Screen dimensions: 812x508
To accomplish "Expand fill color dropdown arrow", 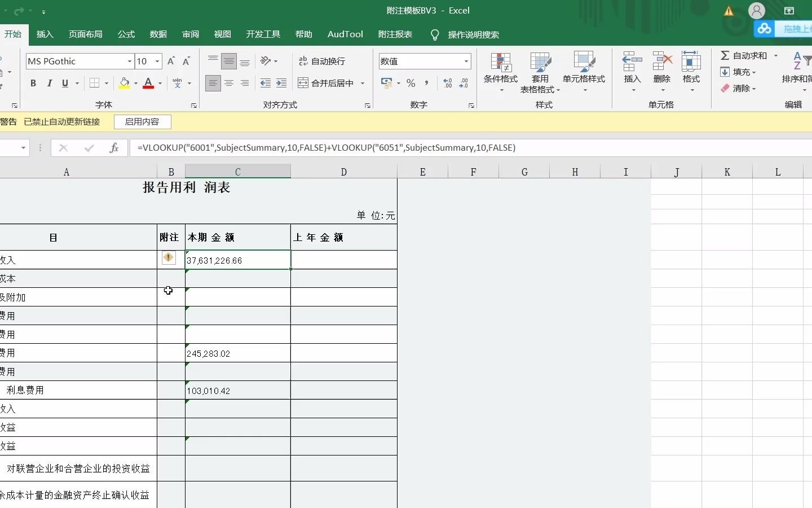I will [136, 84].
